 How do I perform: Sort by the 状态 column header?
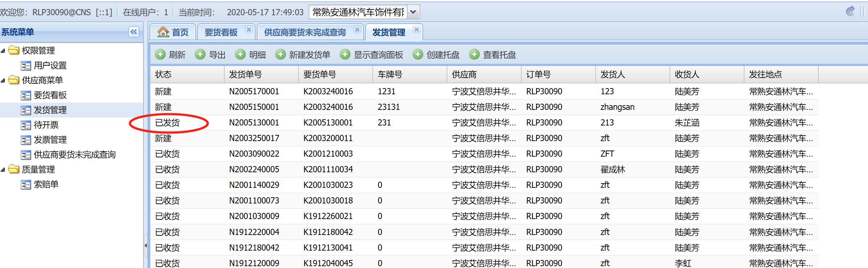click(x=187, y=74)
